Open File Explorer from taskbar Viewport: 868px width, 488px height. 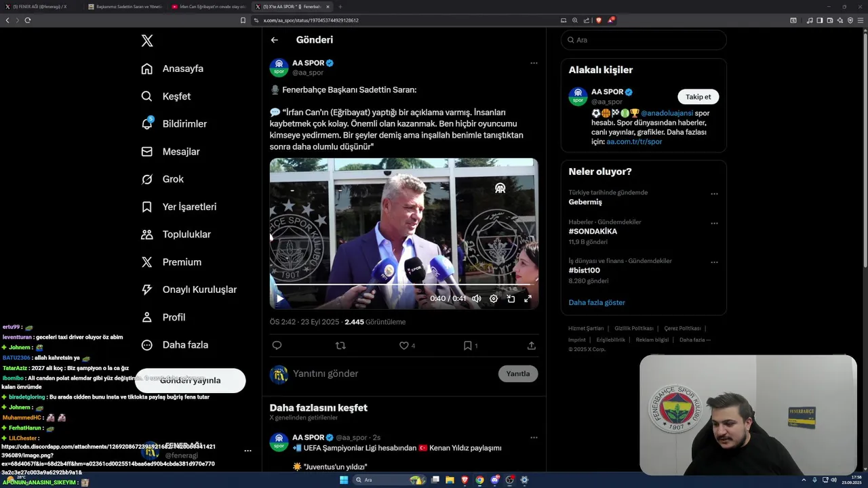(450, 480)
